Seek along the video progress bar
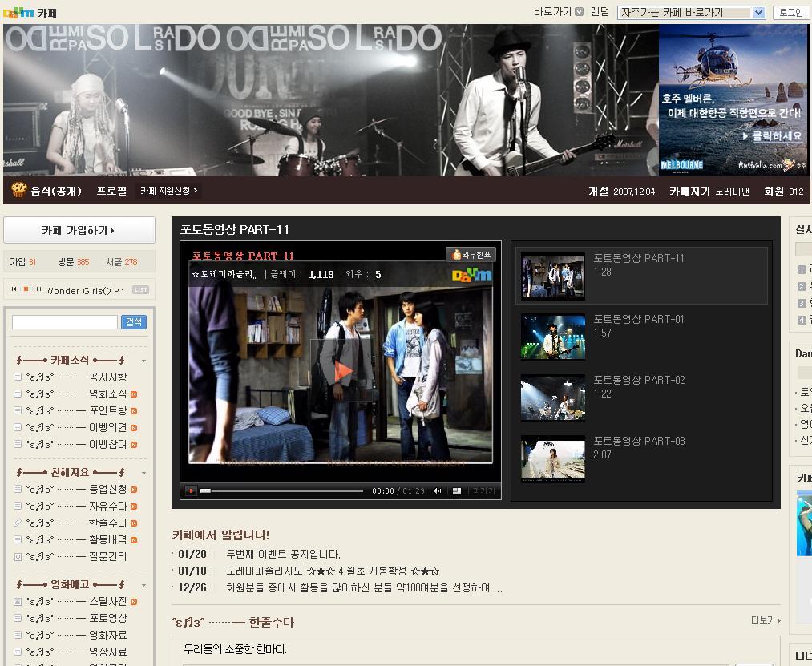Screen dimensions: 812x666 [281, 491]
